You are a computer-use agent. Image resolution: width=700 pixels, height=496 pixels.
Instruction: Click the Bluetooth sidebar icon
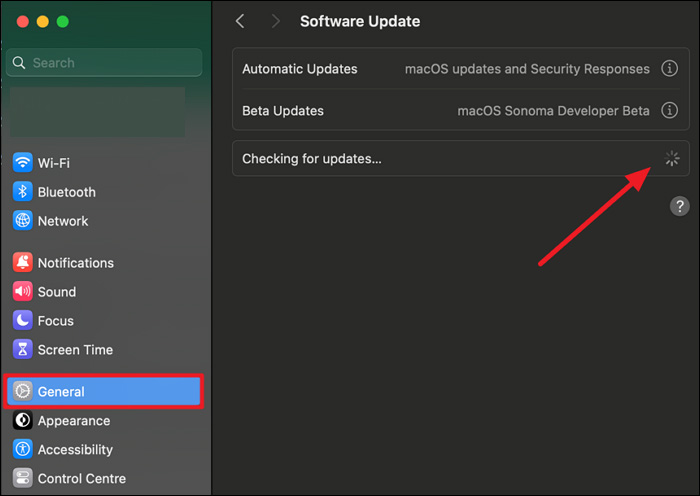[22, 192]
